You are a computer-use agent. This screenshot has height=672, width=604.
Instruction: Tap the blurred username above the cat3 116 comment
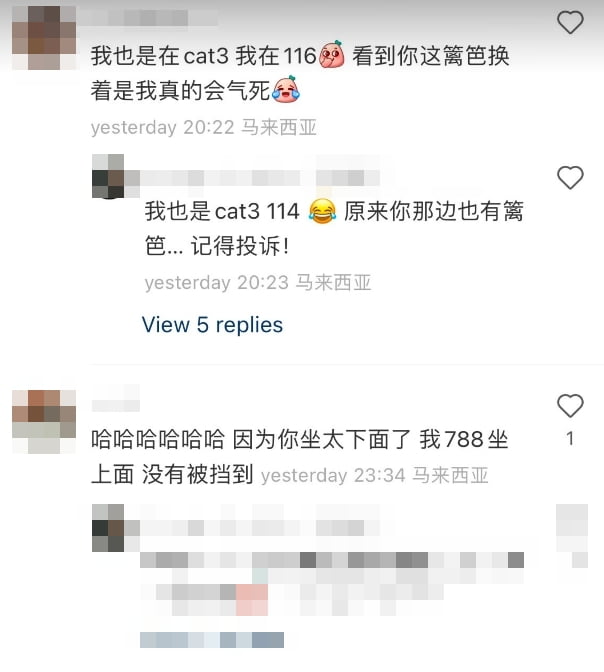pyautogui.click(x=150, y=18)
